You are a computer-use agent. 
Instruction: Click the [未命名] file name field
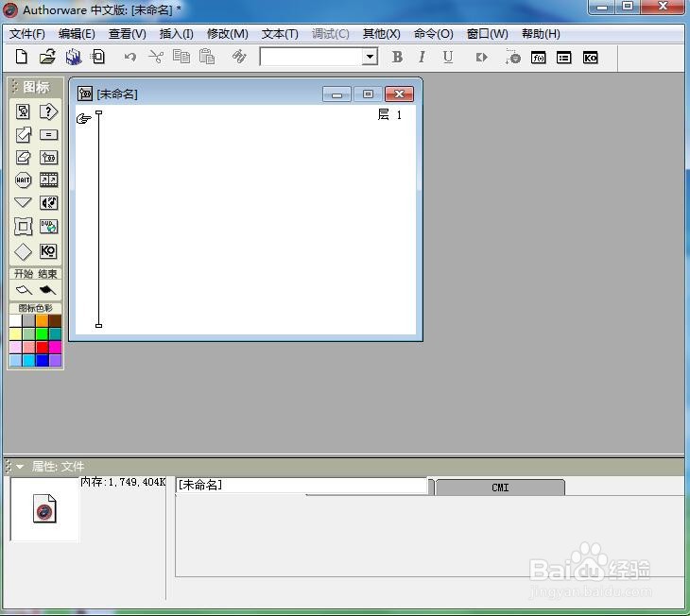click(302, 486)
